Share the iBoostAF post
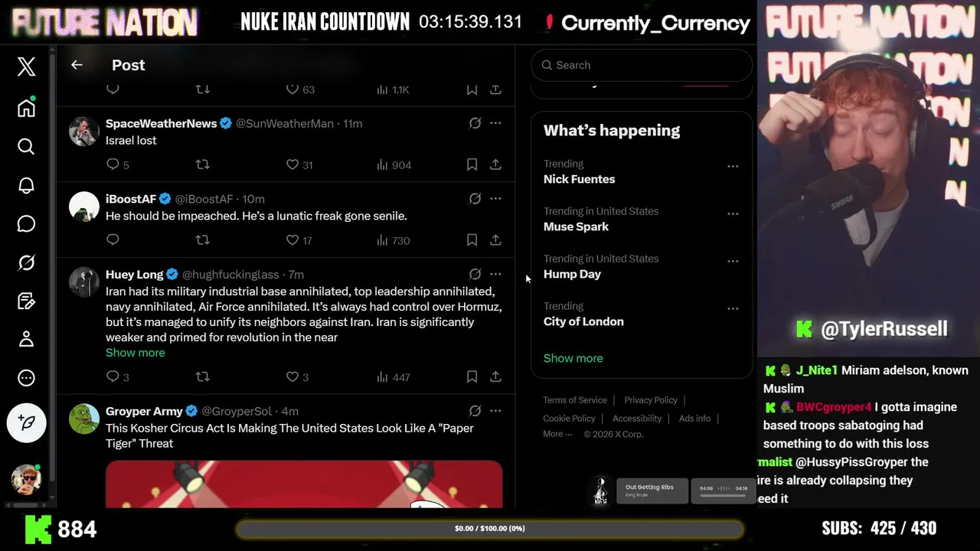The width and height of the screenshot is (980, 551). coord(495,240)
